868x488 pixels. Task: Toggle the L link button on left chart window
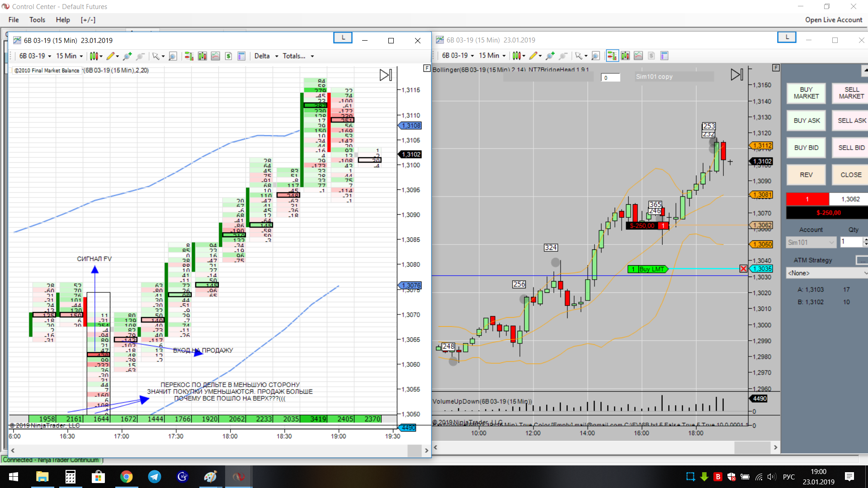point(343,38)
